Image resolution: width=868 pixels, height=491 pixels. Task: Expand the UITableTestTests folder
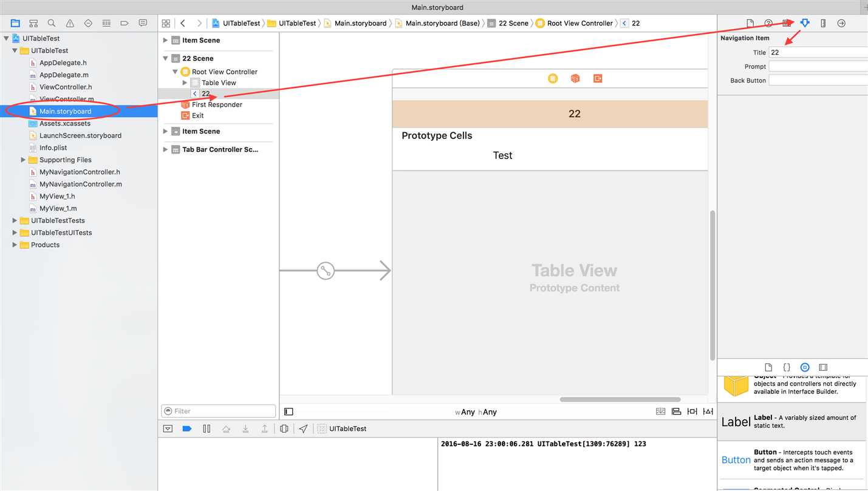click(15, 220)
